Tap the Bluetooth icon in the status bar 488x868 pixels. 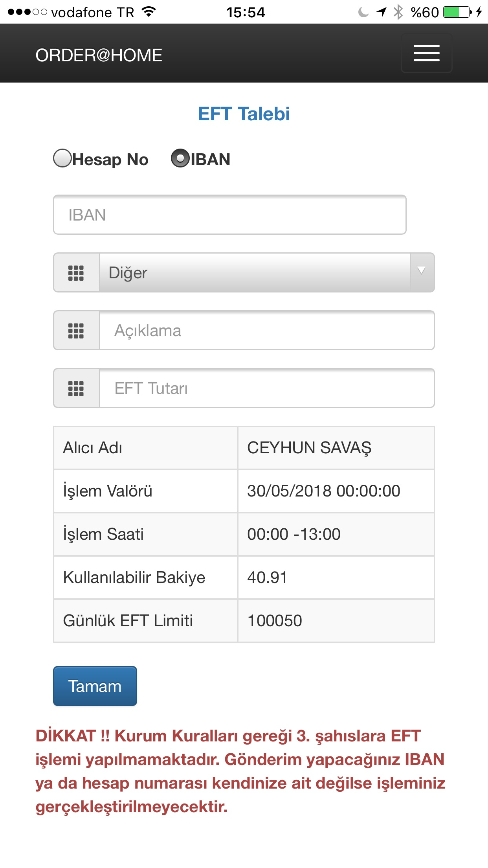pyautogui.click(x=398, y=12)
